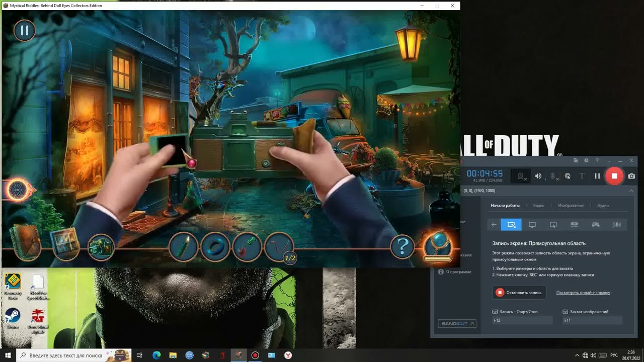Click the Захват изображений hotkey field F11

(592, 320)
